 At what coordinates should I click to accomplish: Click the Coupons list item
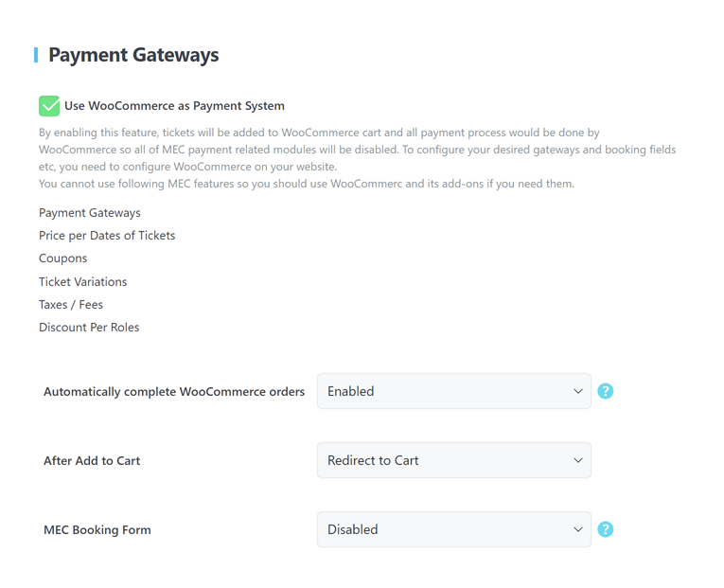62,258
